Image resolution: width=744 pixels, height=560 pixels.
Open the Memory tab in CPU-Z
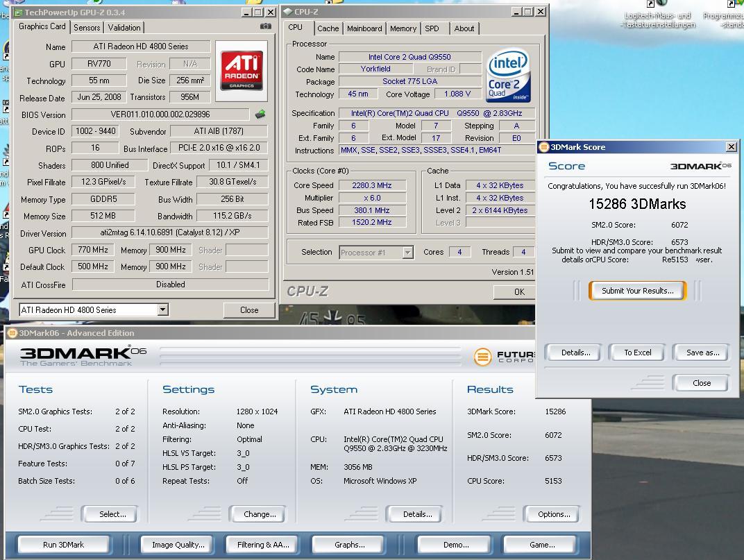pyautogui.click(x=403, y=28)
